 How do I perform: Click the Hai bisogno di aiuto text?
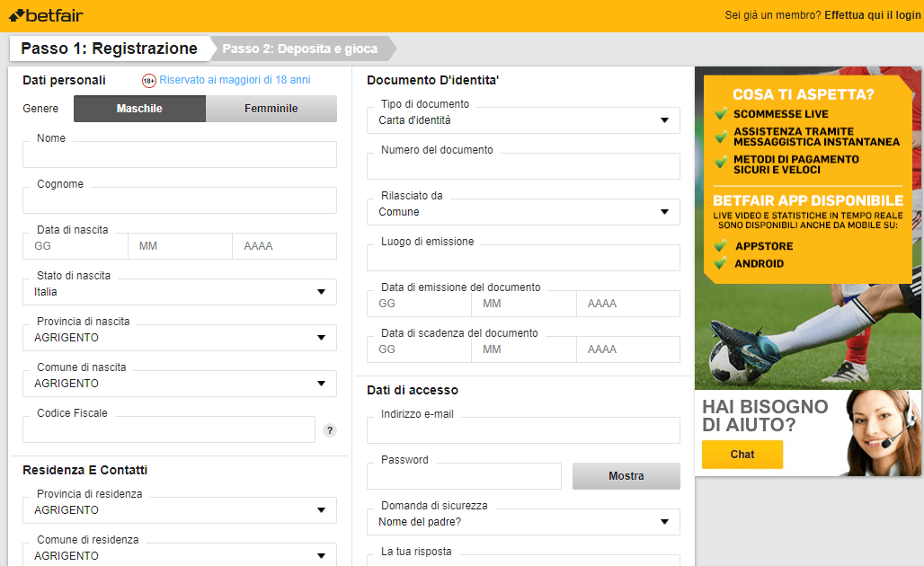[x=765, y=416]
